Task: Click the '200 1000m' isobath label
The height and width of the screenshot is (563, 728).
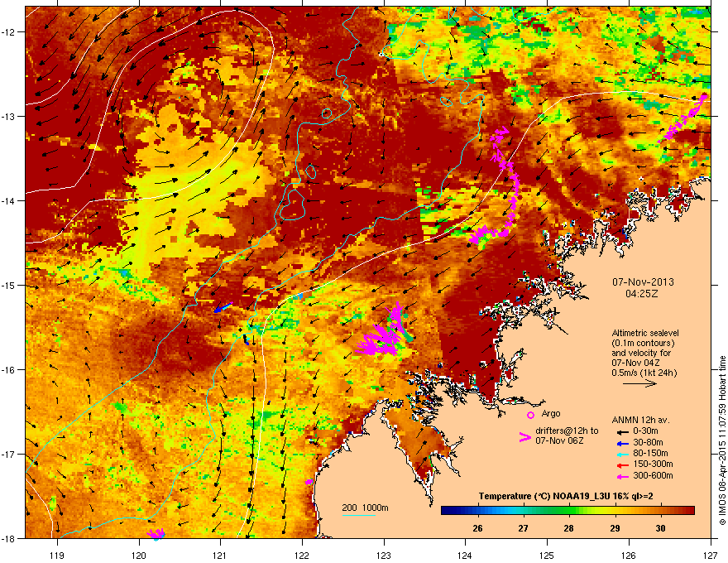Action: click(365, 508)
